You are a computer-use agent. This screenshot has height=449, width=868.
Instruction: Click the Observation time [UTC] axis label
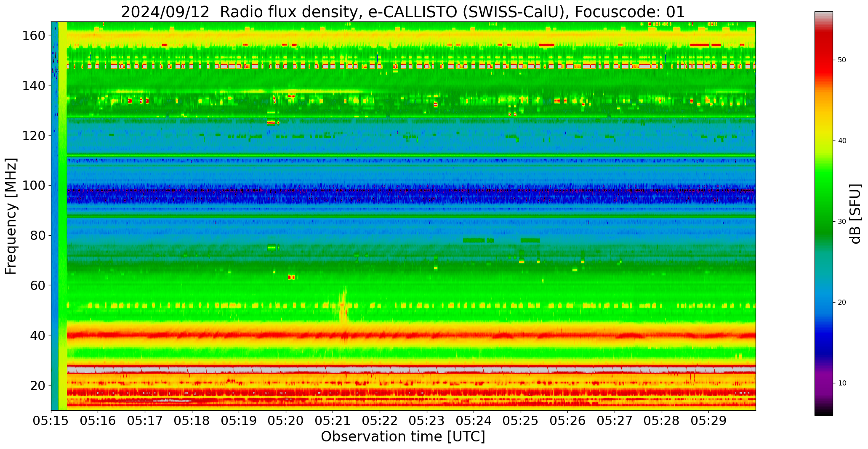pyautogui.click(x=403, y=437)
